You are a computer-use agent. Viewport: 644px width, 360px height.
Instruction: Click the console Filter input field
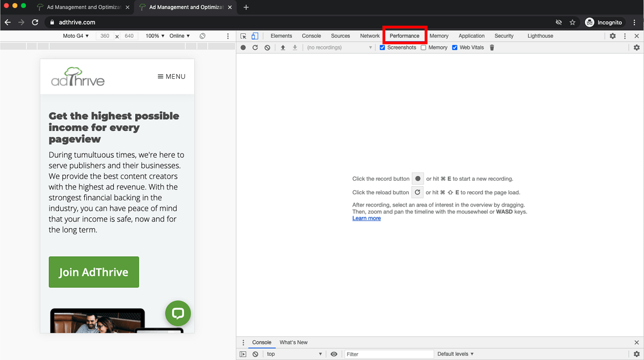(x=389, y=354)
